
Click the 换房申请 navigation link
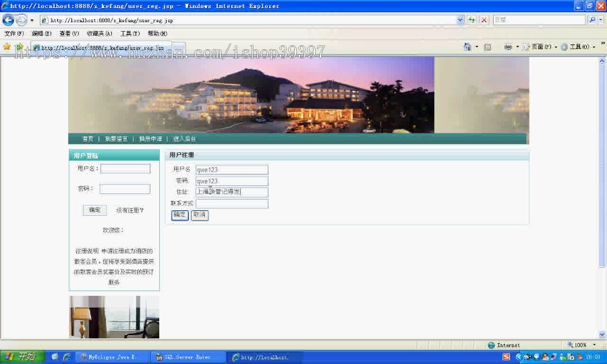pyautogui.click(x=150, y=138)
